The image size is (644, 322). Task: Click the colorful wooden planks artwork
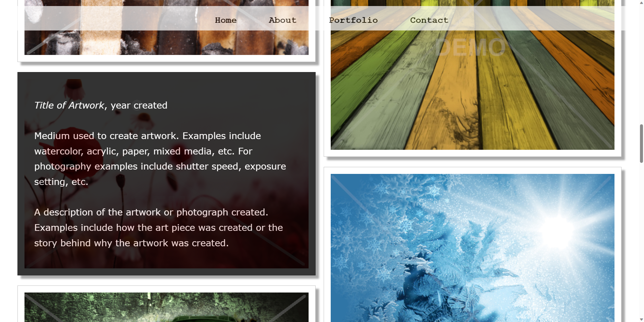coord(472,90)
